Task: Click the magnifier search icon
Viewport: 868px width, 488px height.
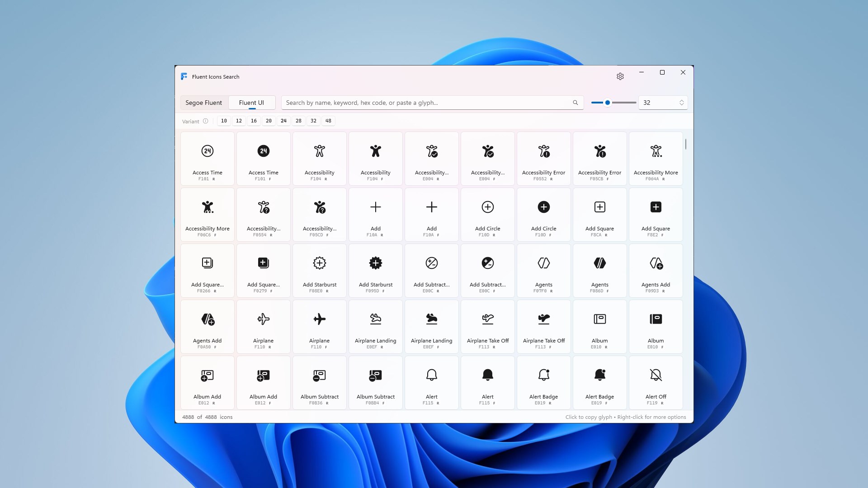Action: pyautogui.click(x=576, y=103)
